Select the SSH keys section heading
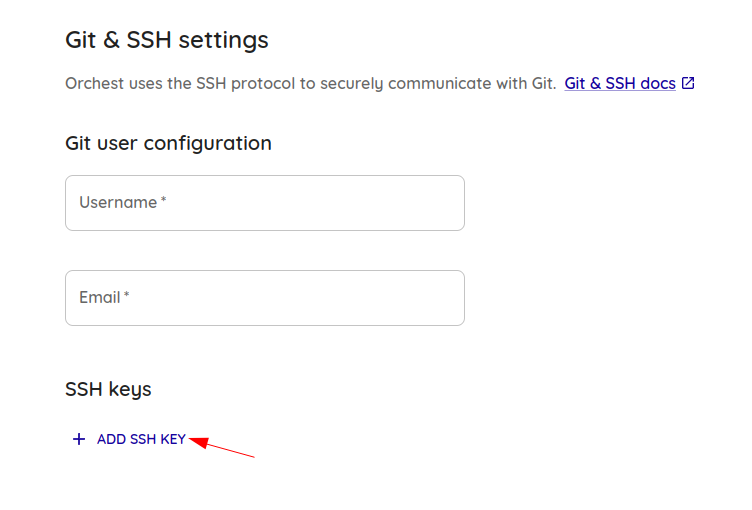Image resolution: width=752 pixels, height=510 pixels. 108,389
